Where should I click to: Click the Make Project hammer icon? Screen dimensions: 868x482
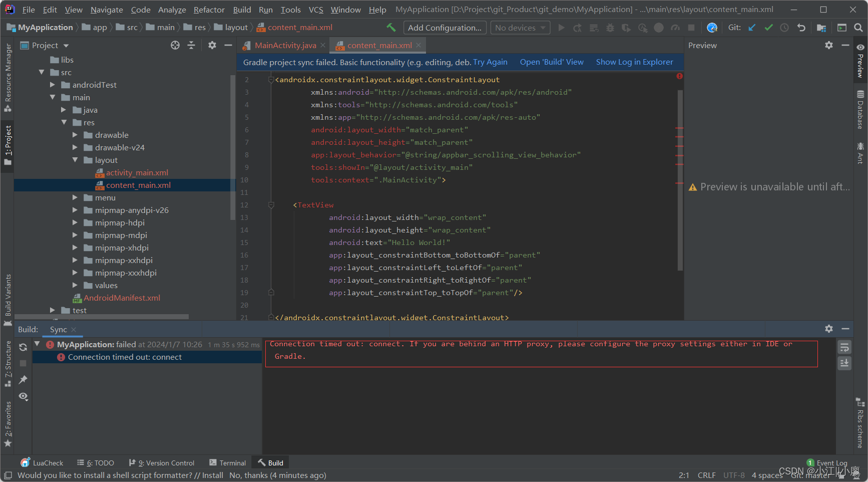point(391,28)
